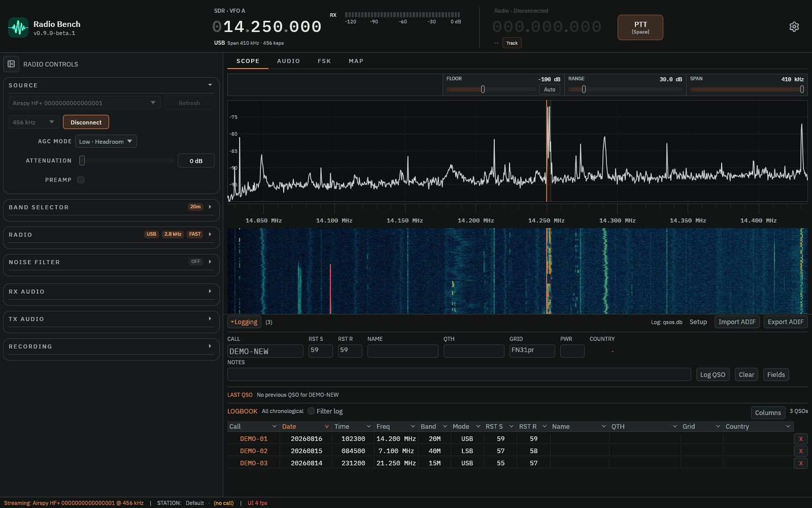812x508 pixels.
Task: Sort logbook by Freq column
Action: (x=396, y=426)
